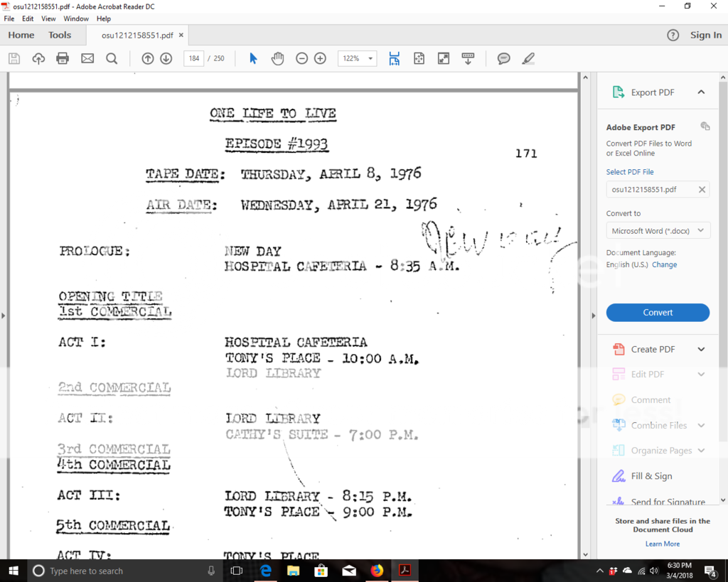The height and width of the screenshot is (582, 728).
Task: Click the Learn More link
Action: (x=662, y=544)
